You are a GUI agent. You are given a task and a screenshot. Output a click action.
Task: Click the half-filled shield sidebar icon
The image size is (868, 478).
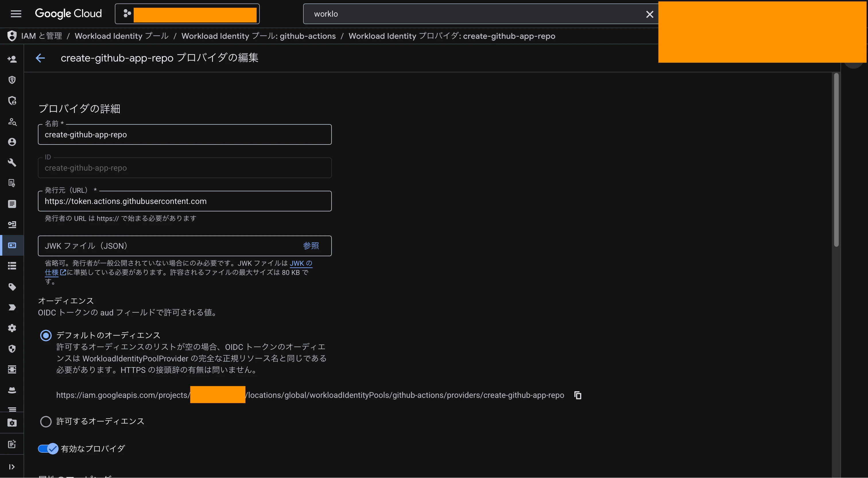pos(12,349)
